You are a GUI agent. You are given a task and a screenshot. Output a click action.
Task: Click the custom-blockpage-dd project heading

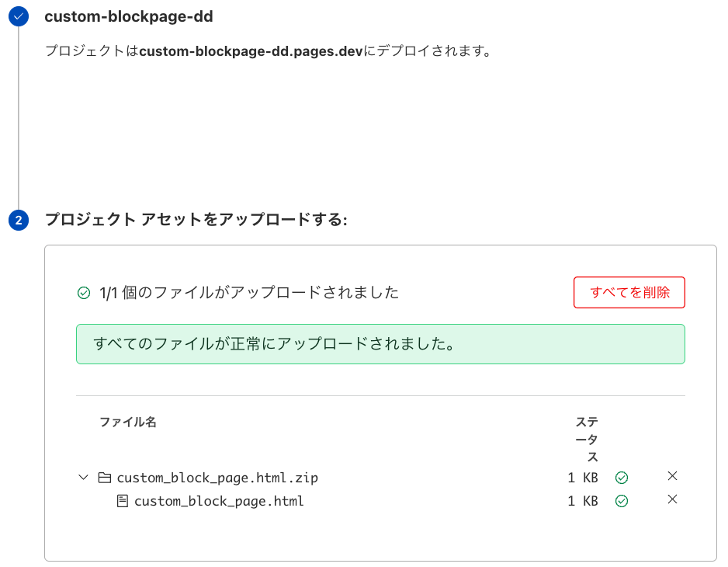127,16
